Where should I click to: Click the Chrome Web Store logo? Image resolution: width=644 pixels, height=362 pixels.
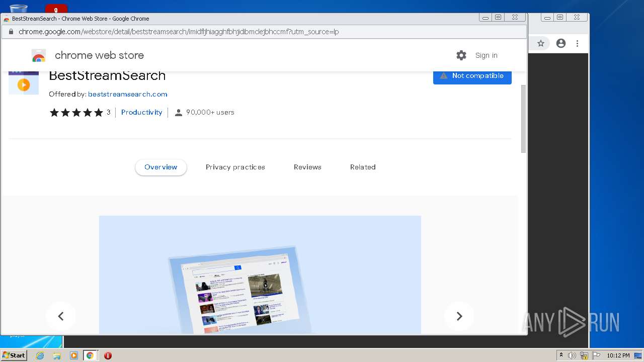[39, 55]
